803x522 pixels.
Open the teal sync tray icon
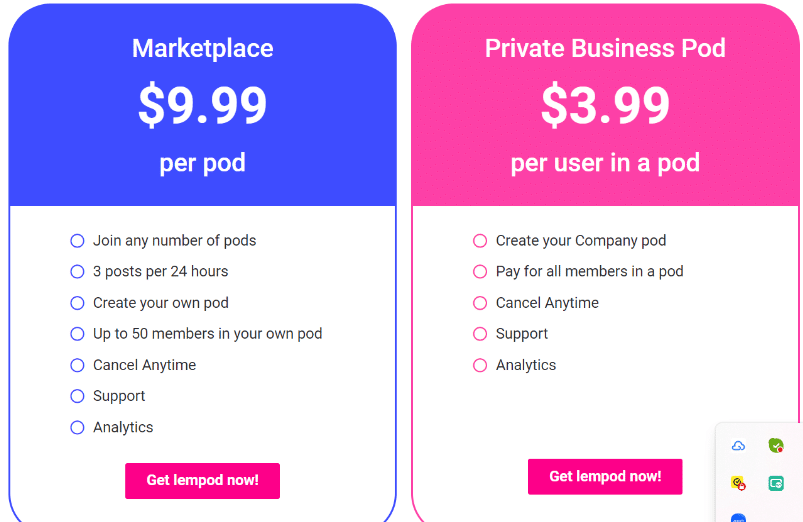pyautogui.click(x=776, y=483)
